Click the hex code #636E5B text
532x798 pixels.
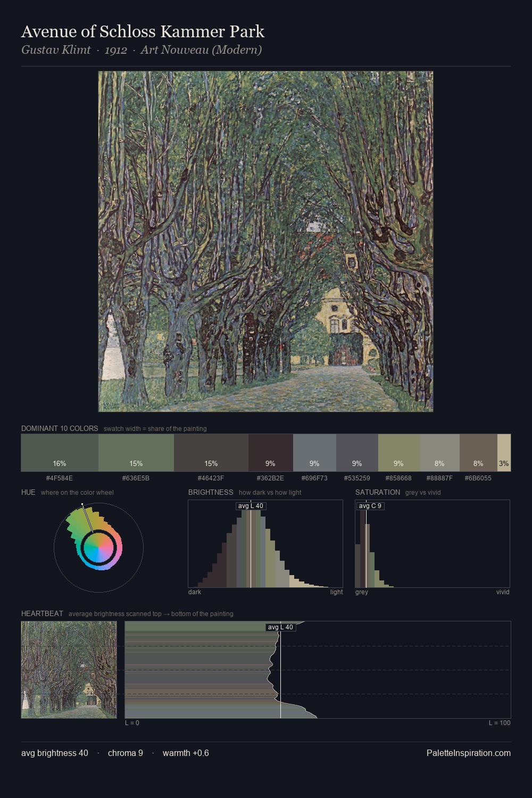(136, 478)
